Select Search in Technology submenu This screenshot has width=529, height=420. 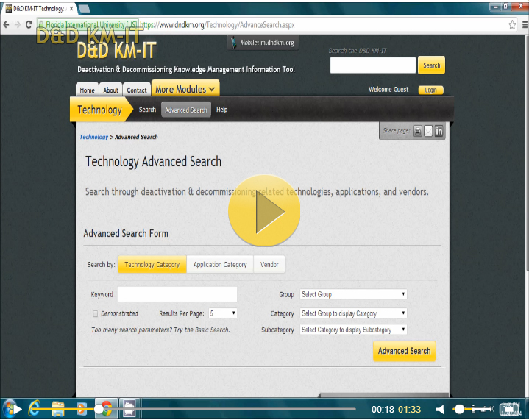click(147, 110)
